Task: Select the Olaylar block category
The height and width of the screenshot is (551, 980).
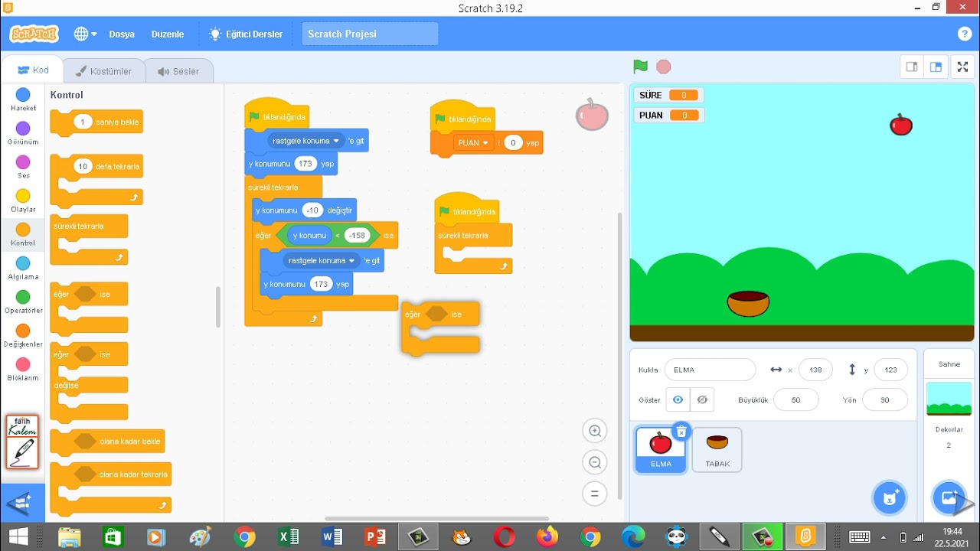Action: [23, 201]
